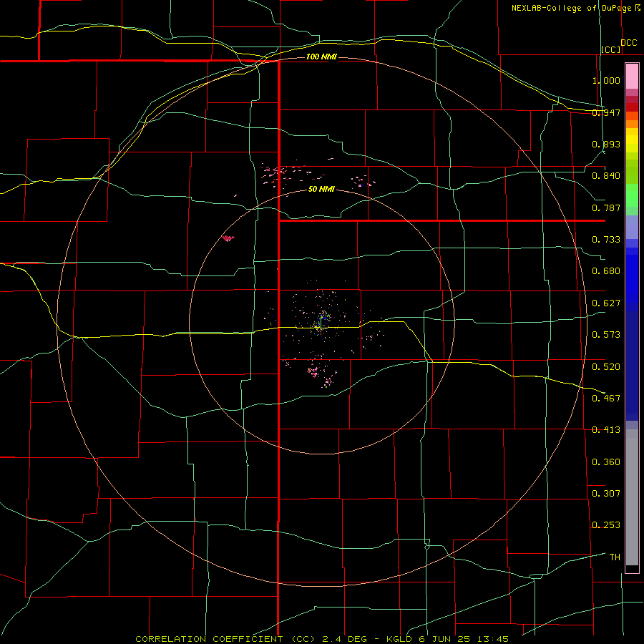Click the 0.520 color scale value
Screen dimensions: 644x644
606,366
